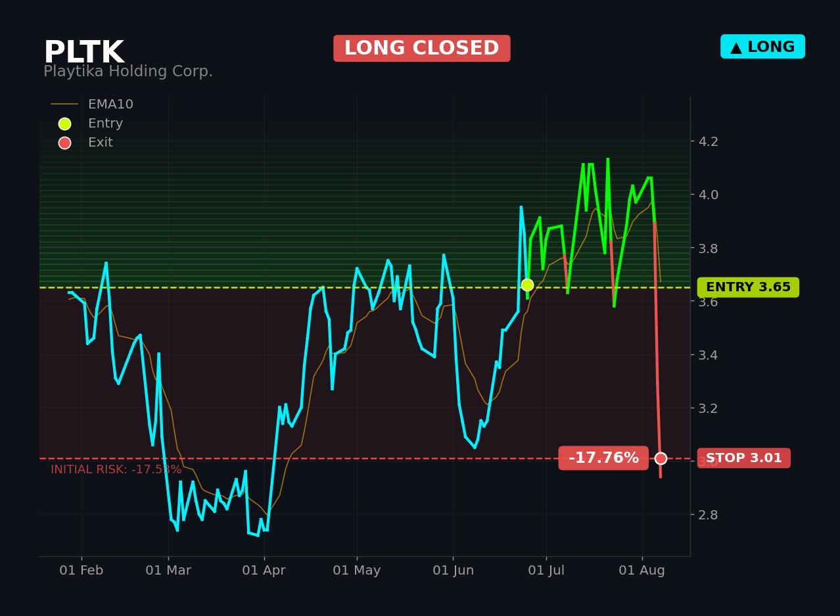This screenshot has height=616, width=840.
Task: Click the 3.4 price axis value
Action: 708,355
